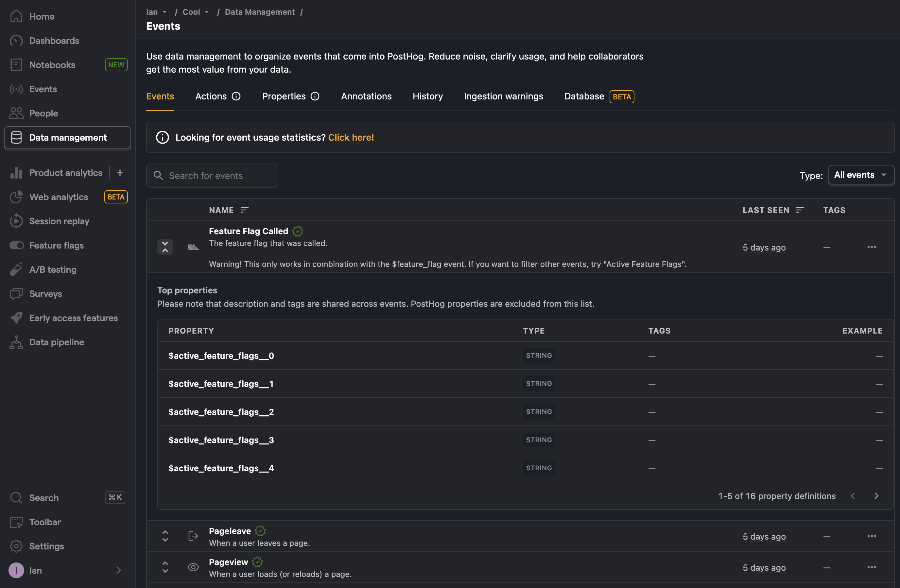Click the three-dot menu for Pageleave
This screenshot has width=900, height=588.
[872, 535]
